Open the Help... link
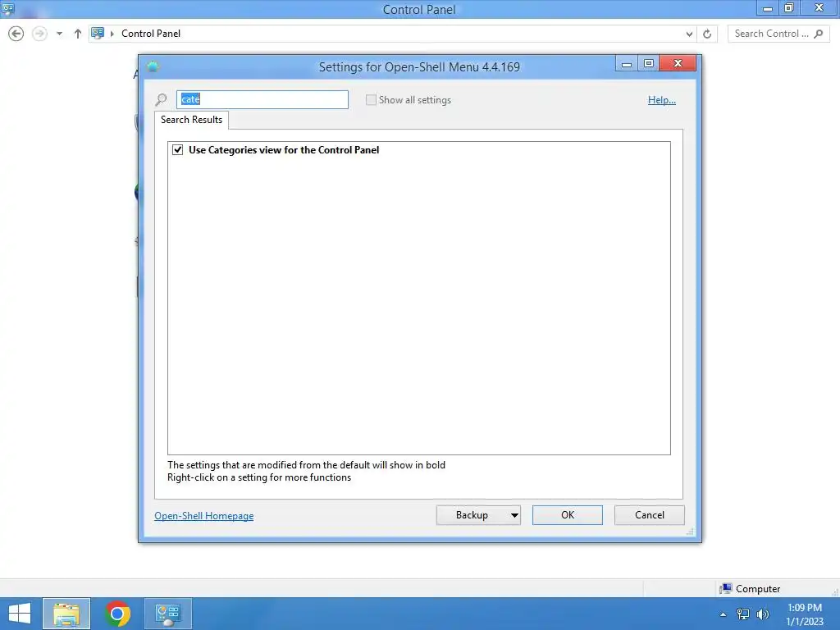Viewport: 840px width, 630px height. tap(662, 99)
